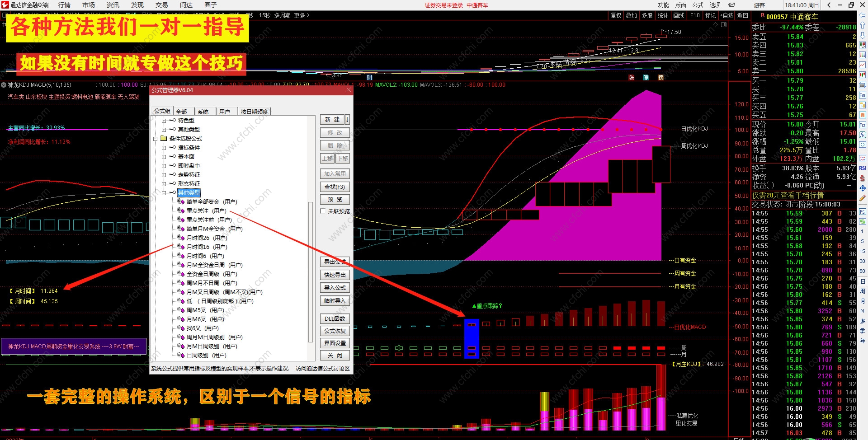Click the 仅需20元查看千档行情 link
This screenshot has width=868, height=440.
pyautogui.click(x=788, y=195)
